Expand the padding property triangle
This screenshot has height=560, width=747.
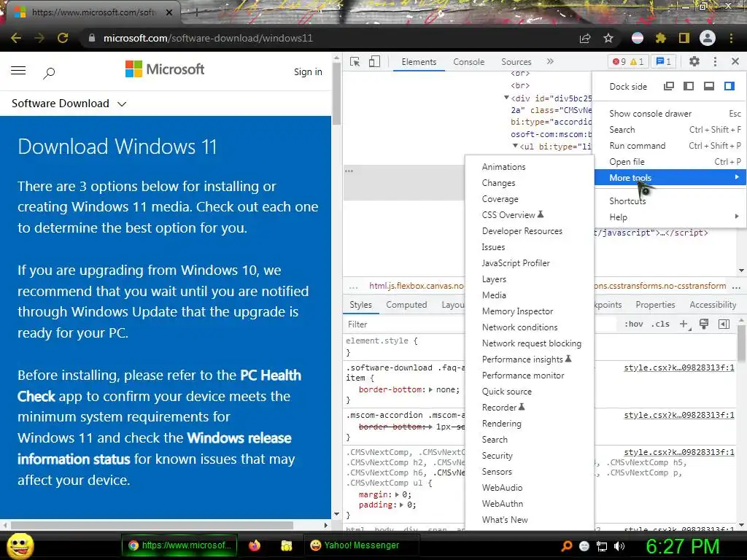(402, 505)
